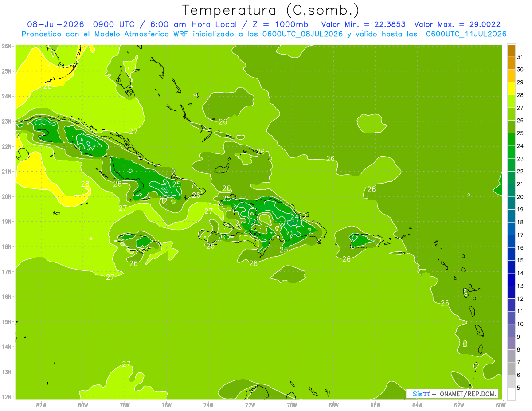Click the 82W longitude axis label

point(41,405)
